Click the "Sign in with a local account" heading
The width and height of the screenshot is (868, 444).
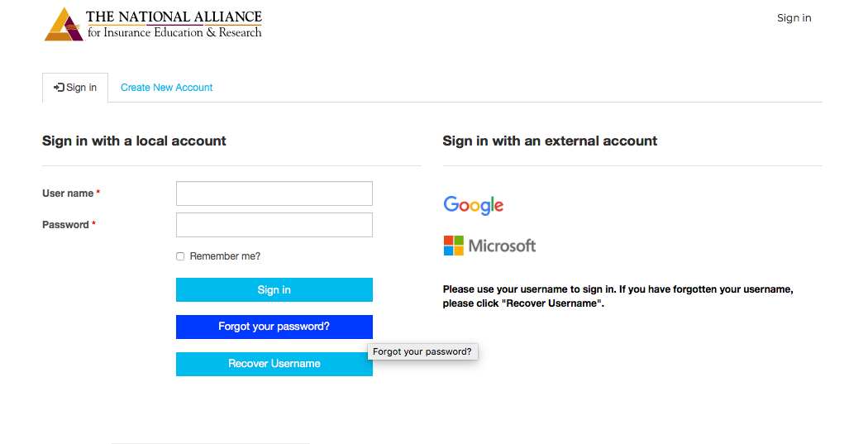[x=134, y=141]
